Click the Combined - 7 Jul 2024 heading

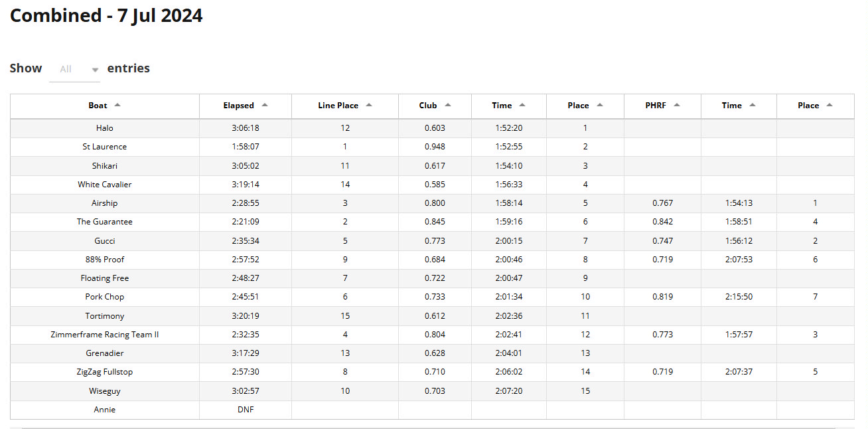click(106, 16)
